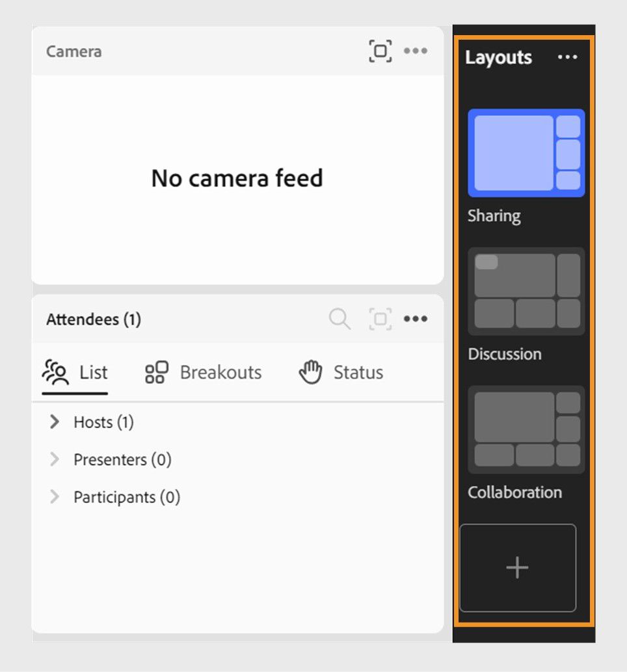Screen dimensions: 627x672
Task: Select the Discussion layout
Action: pos(526,291)
